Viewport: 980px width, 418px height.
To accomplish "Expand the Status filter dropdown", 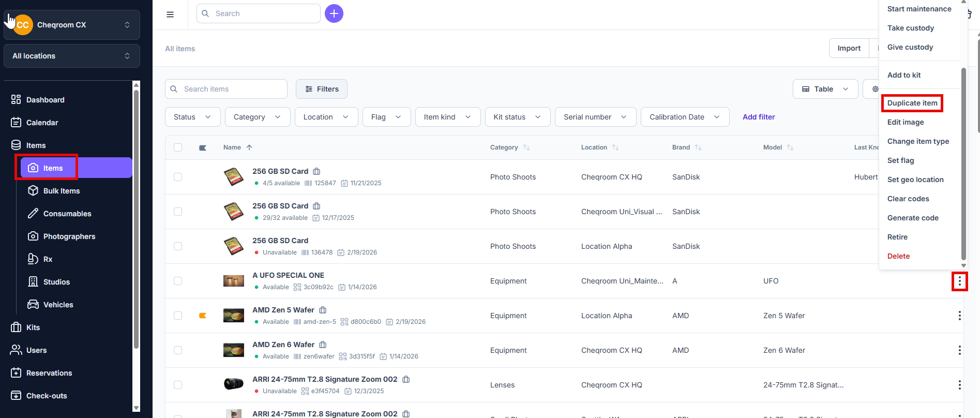I will [193, 117].
